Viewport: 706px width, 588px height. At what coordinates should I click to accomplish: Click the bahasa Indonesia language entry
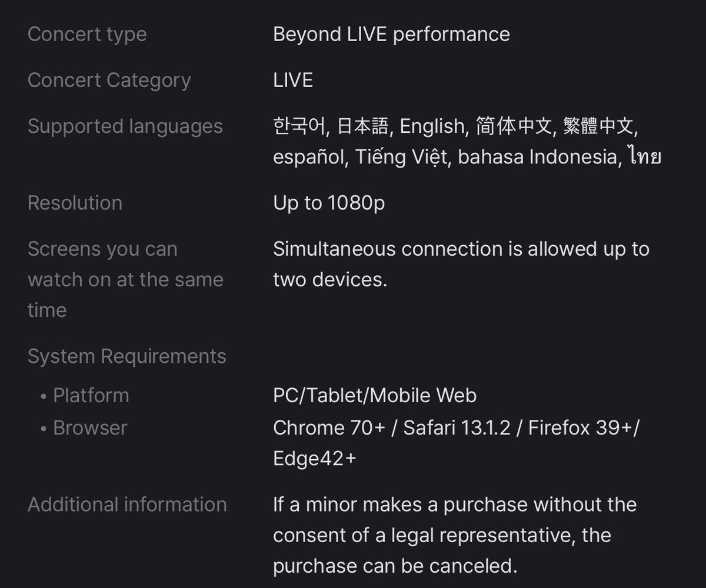coord(540,157)
